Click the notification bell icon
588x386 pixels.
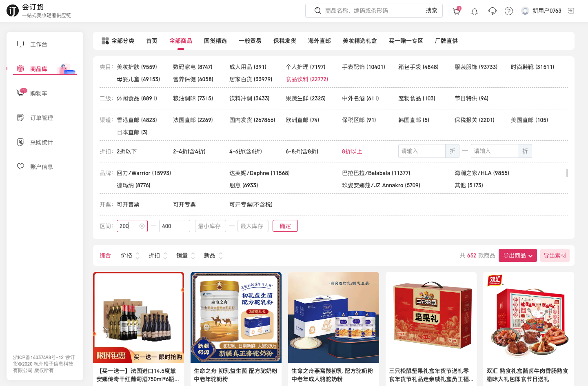point(474,11)
